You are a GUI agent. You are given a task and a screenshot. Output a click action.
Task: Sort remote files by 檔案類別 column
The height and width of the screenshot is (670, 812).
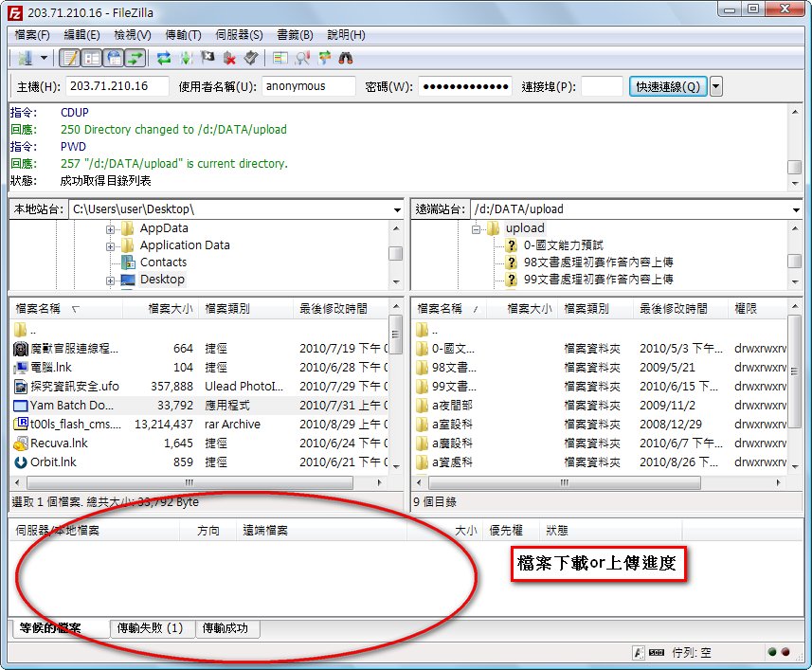(596, 309)
